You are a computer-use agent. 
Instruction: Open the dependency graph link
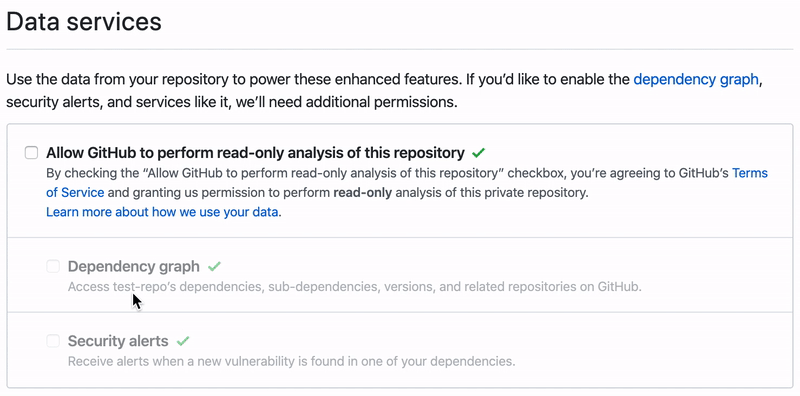(x=695, y=80)
